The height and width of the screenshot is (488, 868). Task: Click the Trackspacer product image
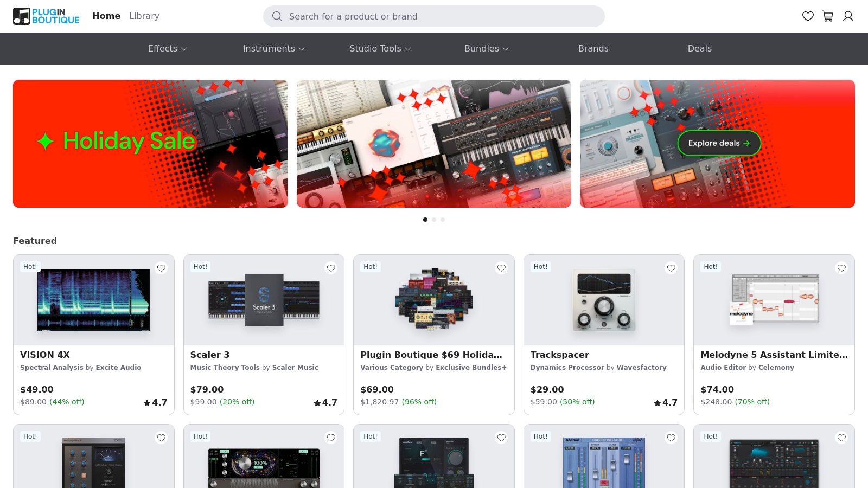click(603, 300)
